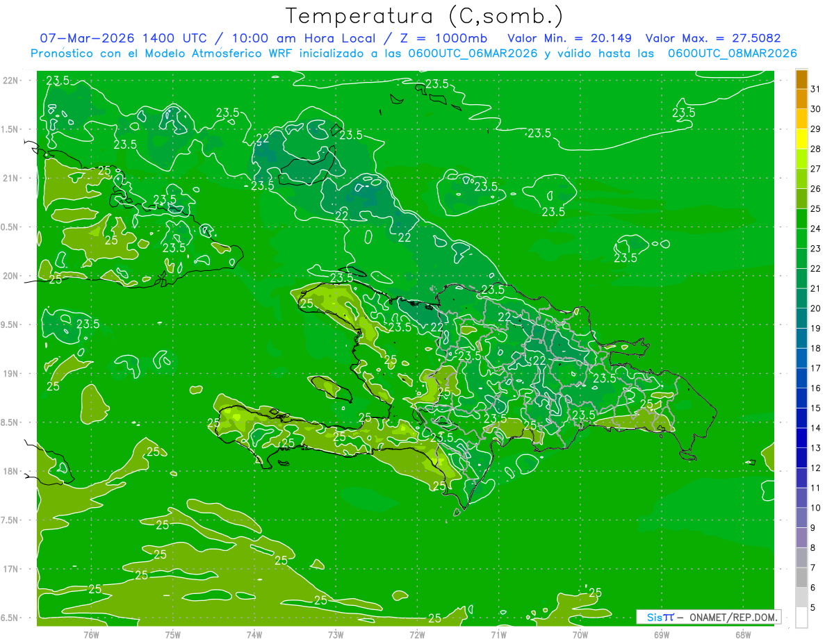Click the orange-brown swatch above label 31
Screen dimensions: 834x644
click(x=801, y=79)
